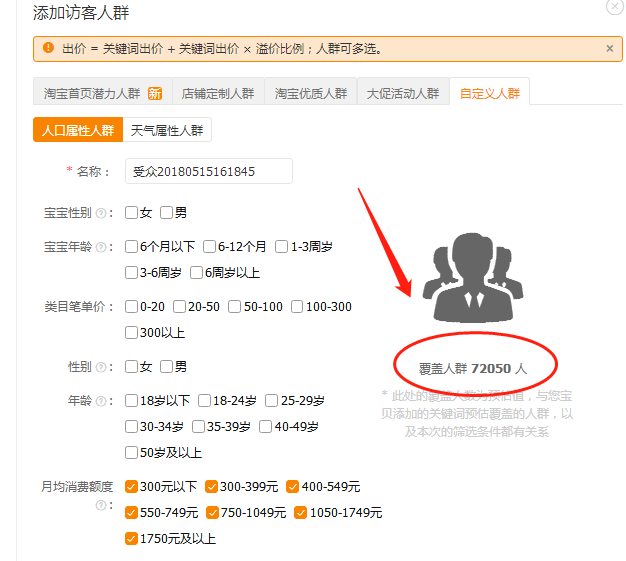Open the 天气属性人群 sub-tab
This screenshot has height=561, width=626.
click(168, 130)
